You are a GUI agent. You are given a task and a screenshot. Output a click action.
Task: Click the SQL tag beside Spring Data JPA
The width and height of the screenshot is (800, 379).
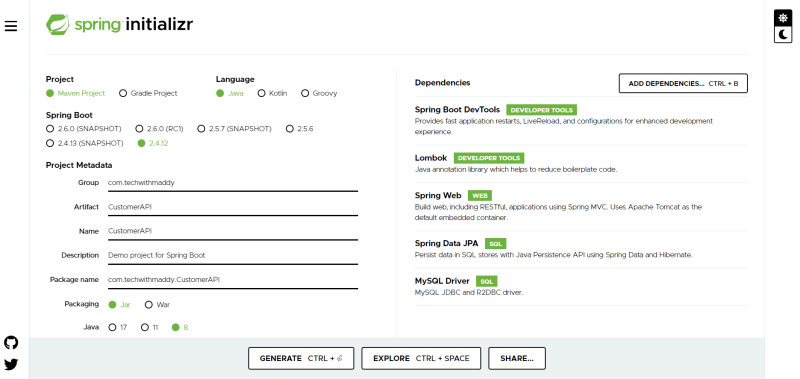tap(495, 244)
